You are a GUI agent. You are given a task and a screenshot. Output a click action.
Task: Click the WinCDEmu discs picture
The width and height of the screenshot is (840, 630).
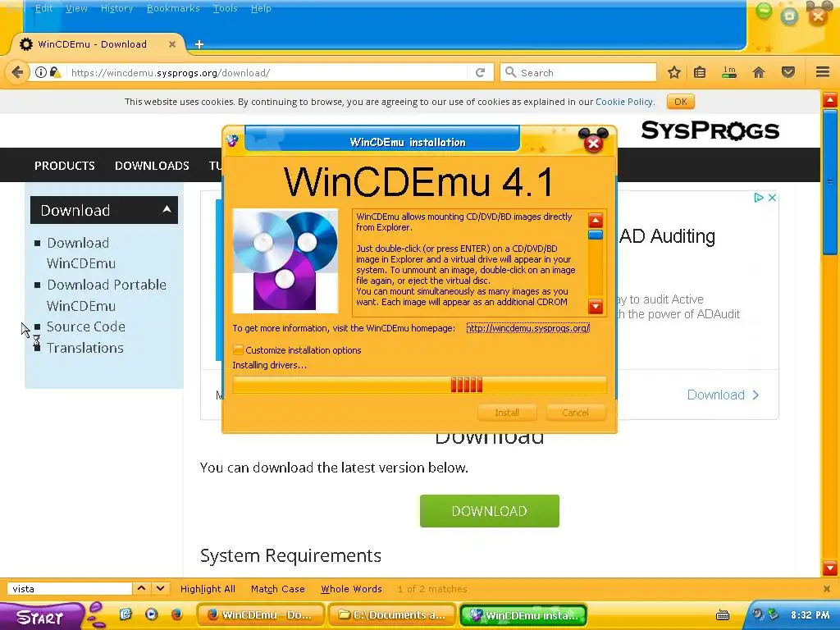point(285,260)
